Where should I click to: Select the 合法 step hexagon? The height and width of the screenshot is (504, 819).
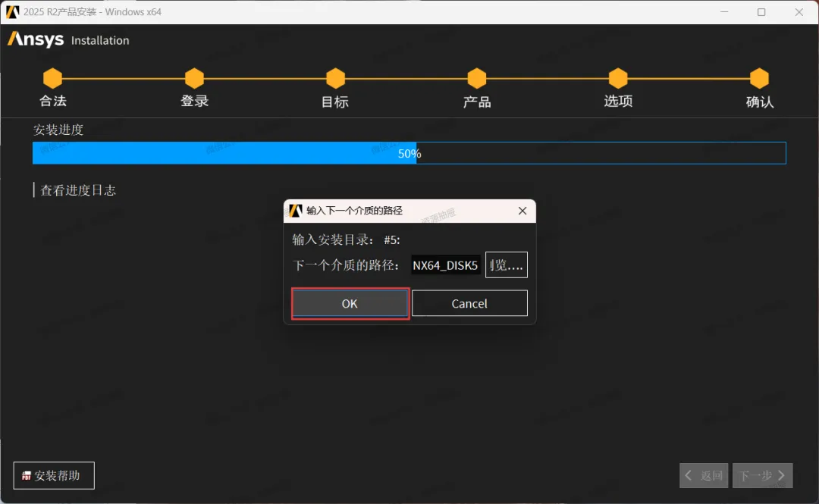pyautogui.click(x=53, y=78)
